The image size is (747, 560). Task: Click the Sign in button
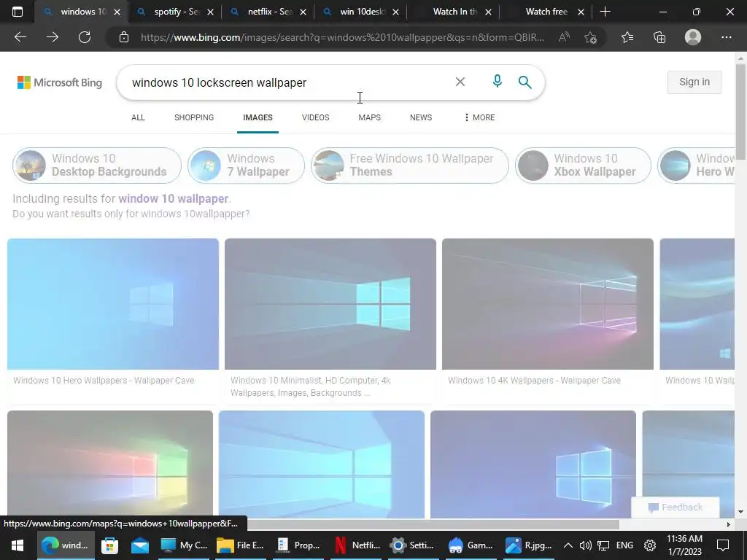(x=694, y=82)
